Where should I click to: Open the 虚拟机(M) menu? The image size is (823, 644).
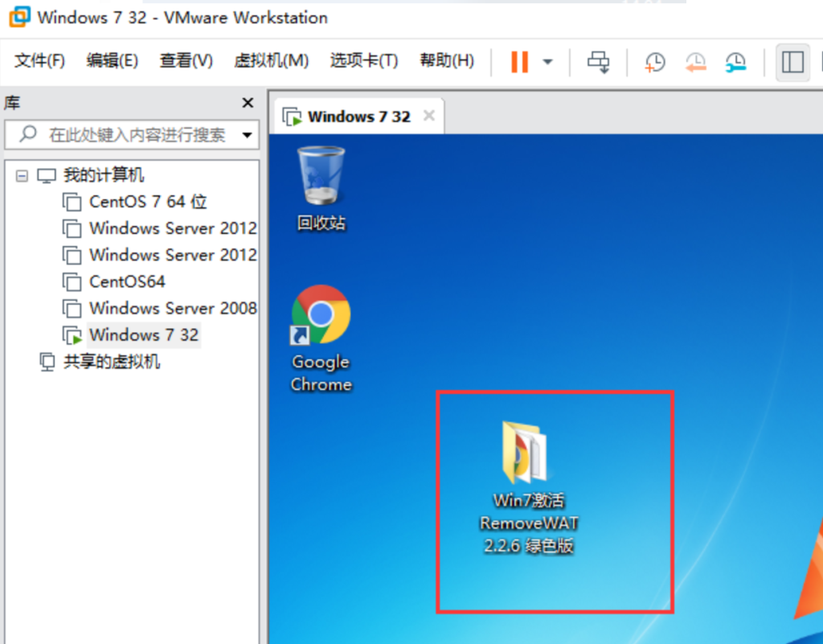coord(271,61)
